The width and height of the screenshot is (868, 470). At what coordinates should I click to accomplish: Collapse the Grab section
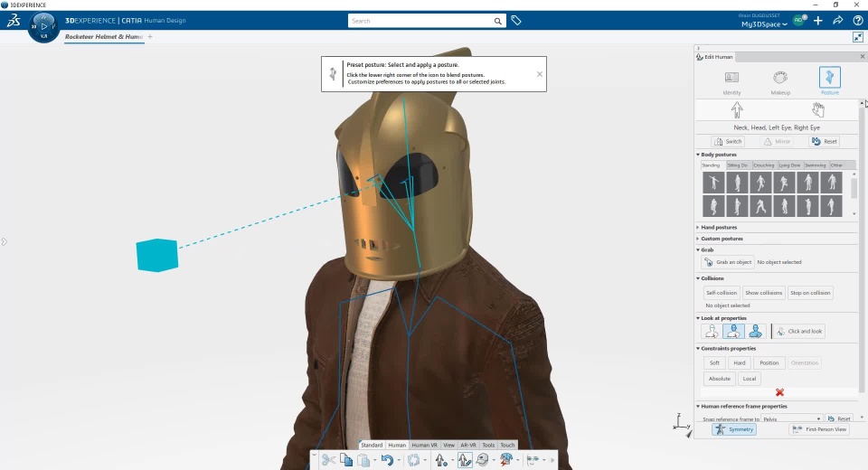[x=698, y=249]
